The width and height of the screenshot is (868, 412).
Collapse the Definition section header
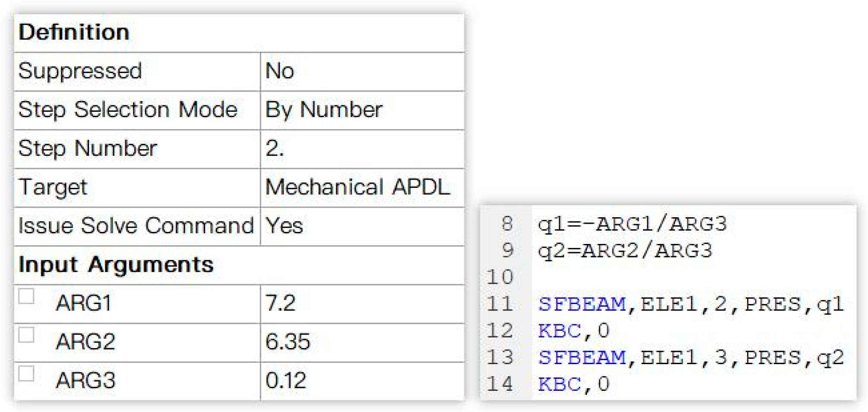74,32
